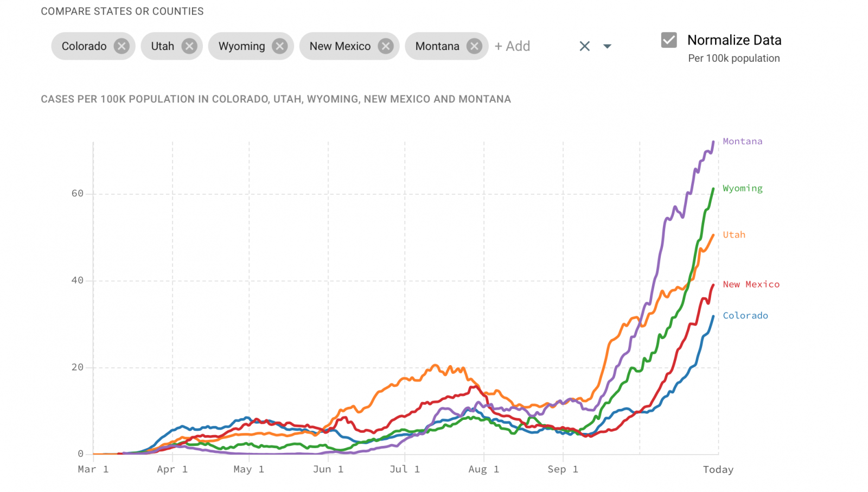Select the Montana chip label

[x=437, y=46]
